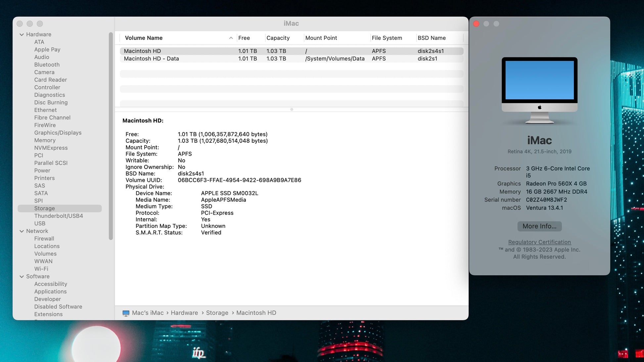
Task: Click the sidebar vertical scrollbar
Action: pos(111,136)
